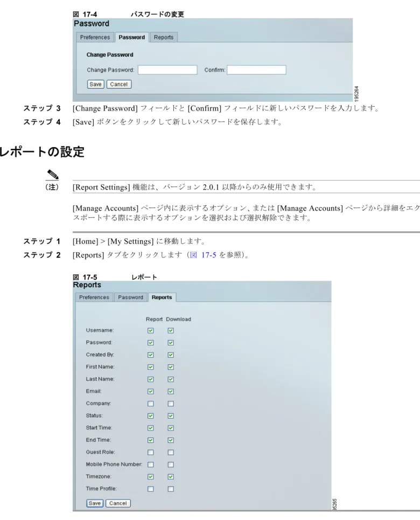Check Mobile Phone Number Report checkbox

pos(150,464)
